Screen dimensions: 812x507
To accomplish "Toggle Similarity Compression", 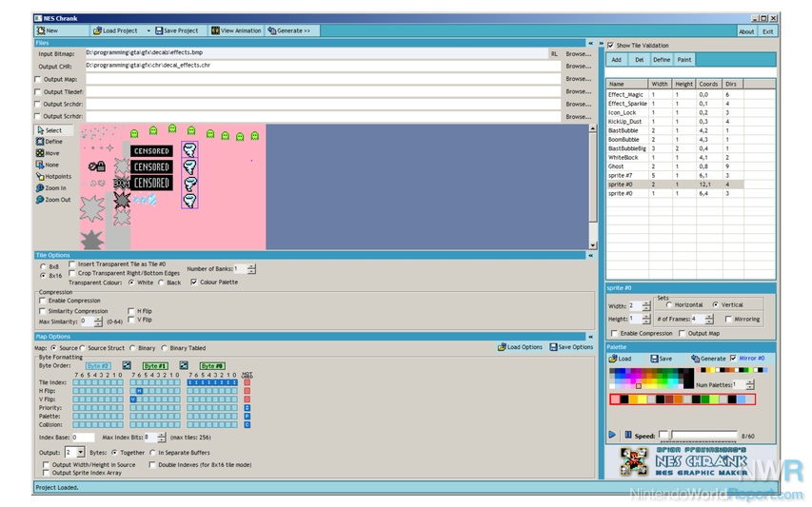I will coord(43,311).
